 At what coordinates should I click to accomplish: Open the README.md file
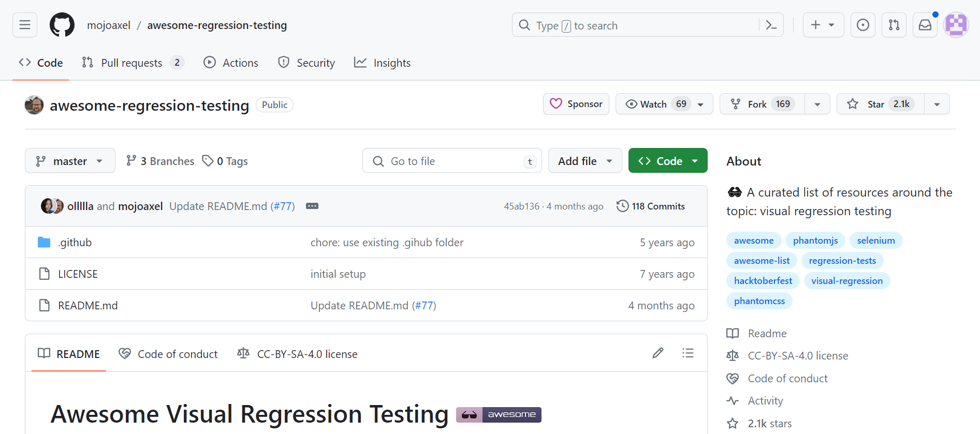coord(88,306)
